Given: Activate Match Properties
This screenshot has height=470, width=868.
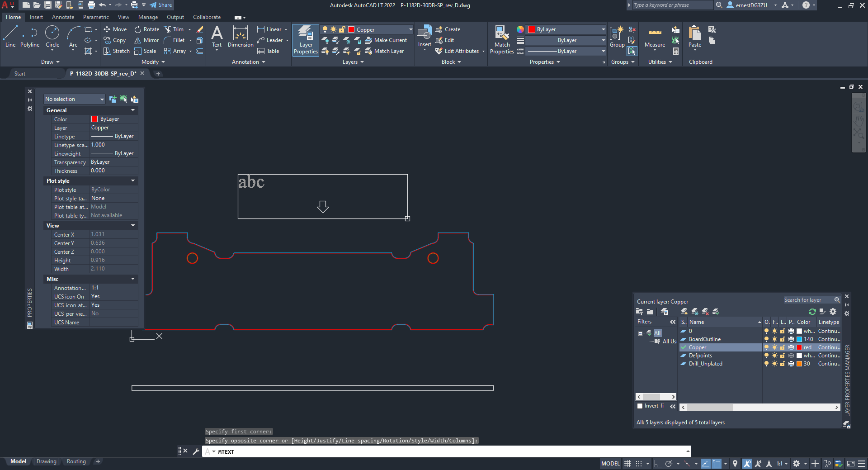Looking at the screenshot, I should 501,38.
